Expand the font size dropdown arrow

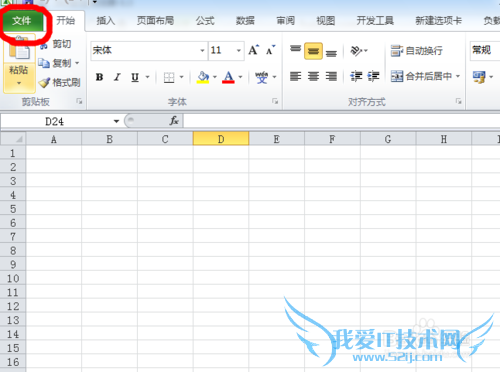pos(239,51)
